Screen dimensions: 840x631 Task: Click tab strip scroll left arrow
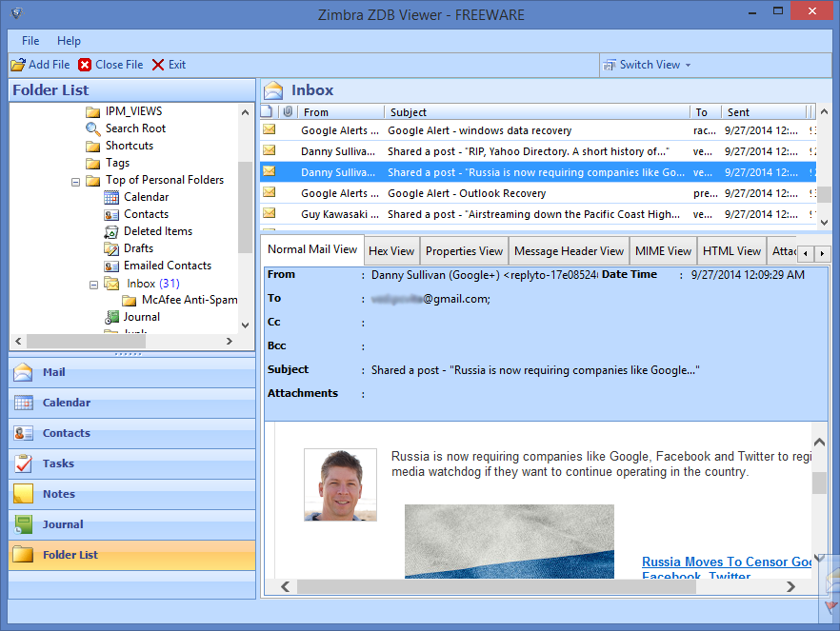[805, 253]
